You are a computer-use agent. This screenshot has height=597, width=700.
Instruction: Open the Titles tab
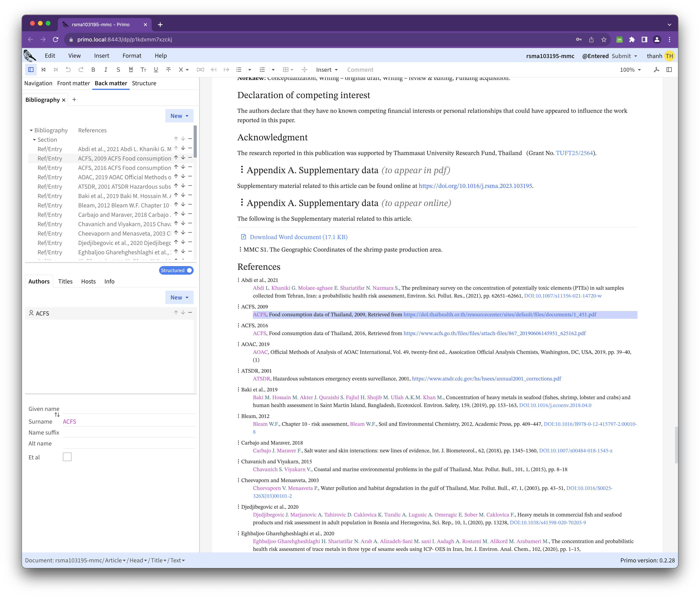65,281
